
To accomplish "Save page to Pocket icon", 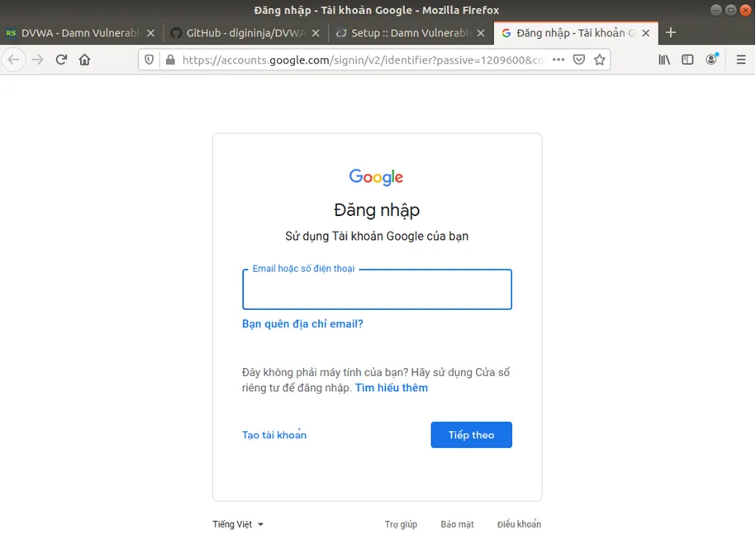I will click(x=579, y=60).
